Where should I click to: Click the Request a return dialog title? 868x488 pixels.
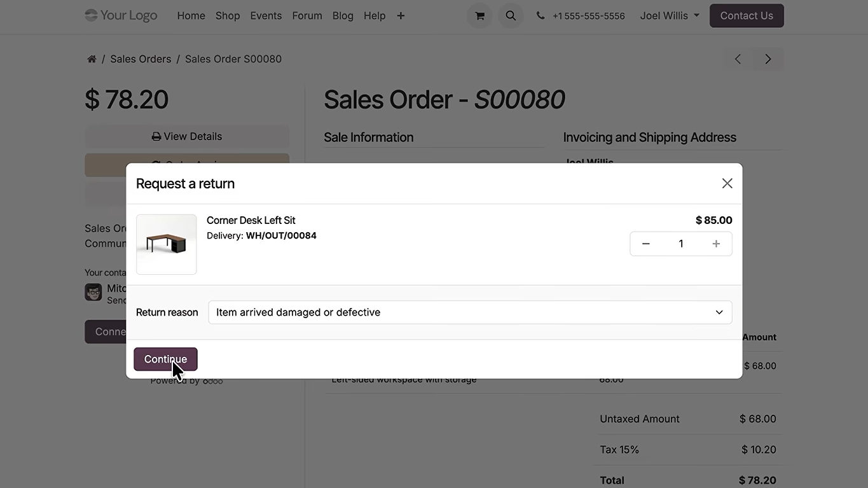pos(186,183)
